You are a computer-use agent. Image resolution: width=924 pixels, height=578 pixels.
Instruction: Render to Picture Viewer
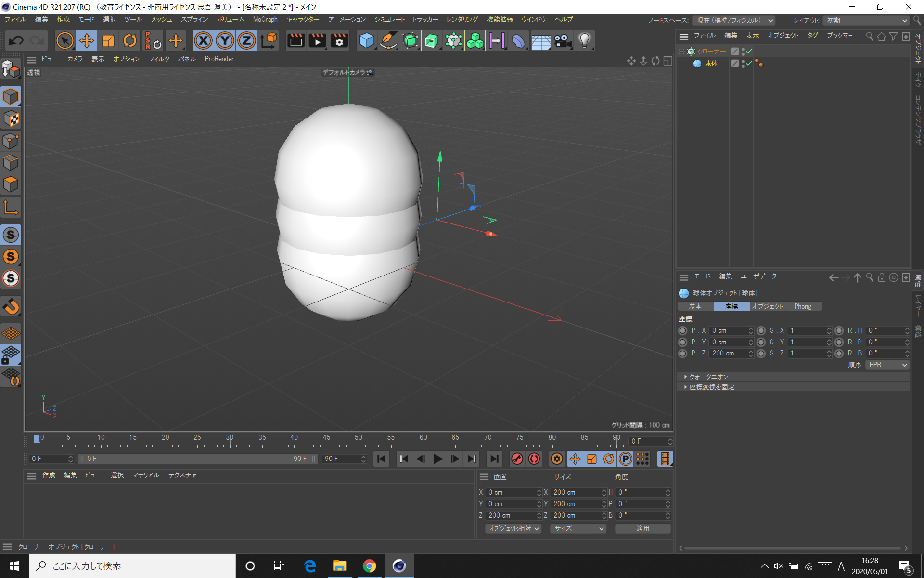317,41
